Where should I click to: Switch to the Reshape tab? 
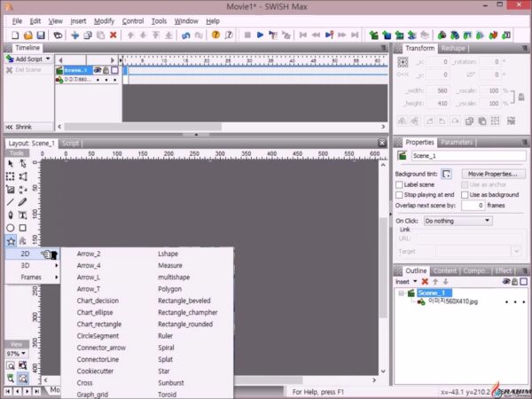453,48
